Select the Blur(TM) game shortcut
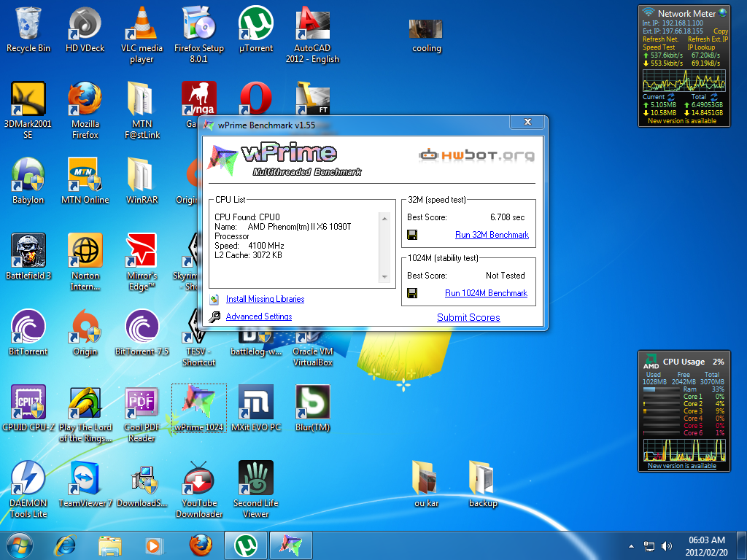 pos(312,408)
